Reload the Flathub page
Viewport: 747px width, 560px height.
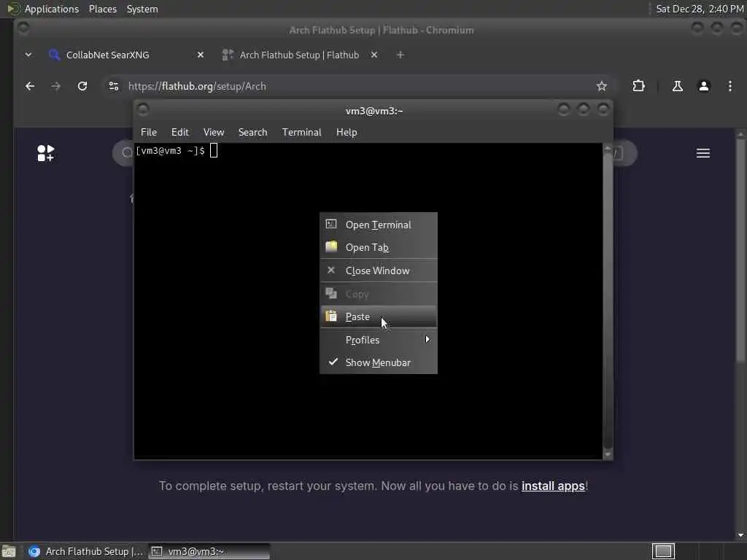tap(82, 86)
